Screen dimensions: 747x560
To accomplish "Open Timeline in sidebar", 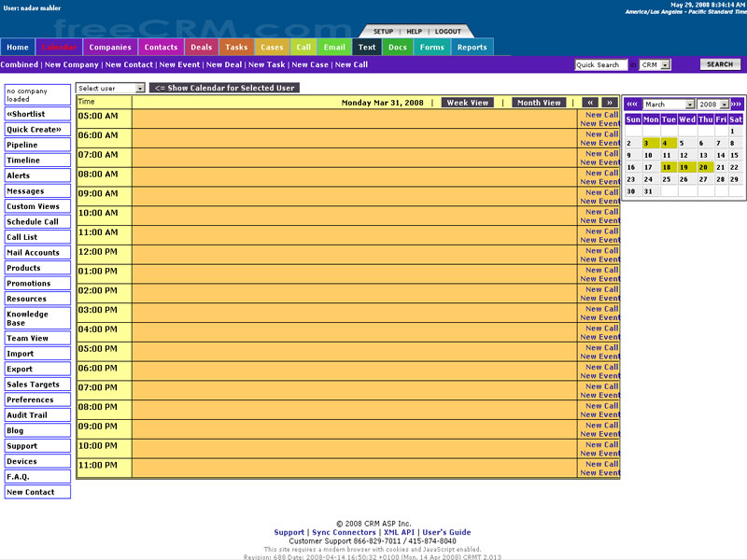I will pos(37,161).
